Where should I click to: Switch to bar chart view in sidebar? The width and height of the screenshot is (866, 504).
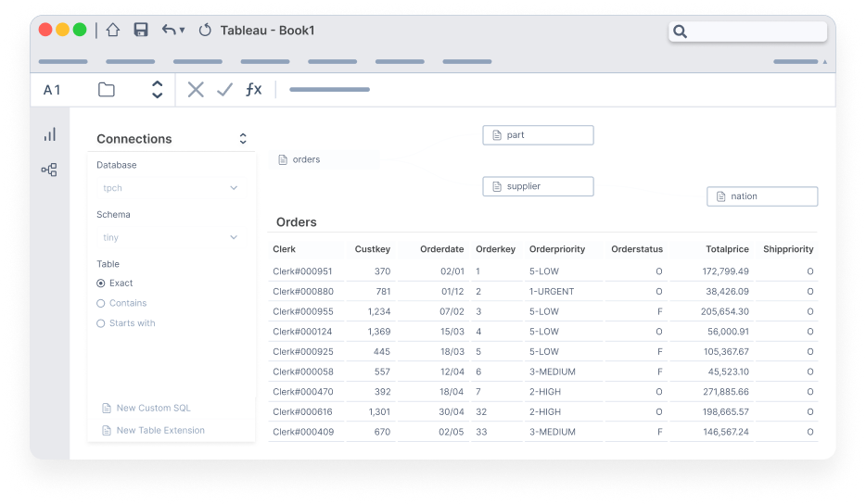(50, 134)
